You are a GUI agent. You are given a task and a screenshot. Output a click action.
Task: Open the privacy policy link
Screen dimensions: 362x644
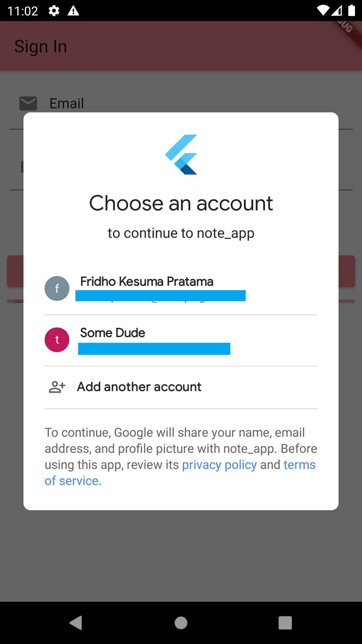(219, 465)
